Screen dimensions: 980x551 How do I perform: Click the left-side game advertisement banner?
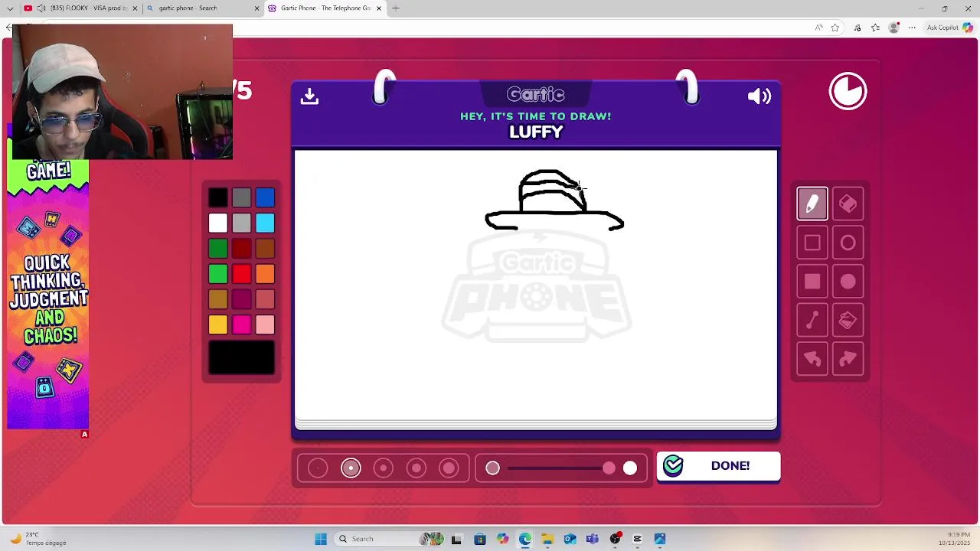[48, 295]
